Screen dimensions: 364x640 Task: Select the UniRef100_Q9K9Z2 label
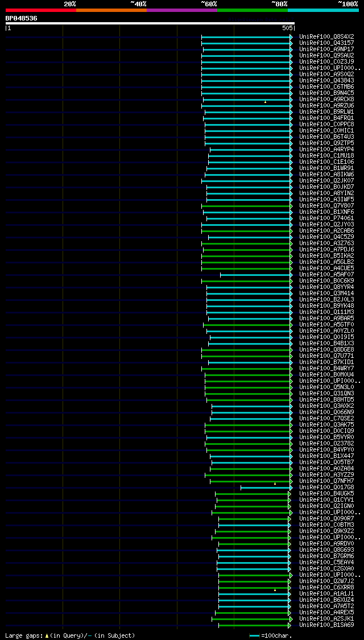click(326, 531)
